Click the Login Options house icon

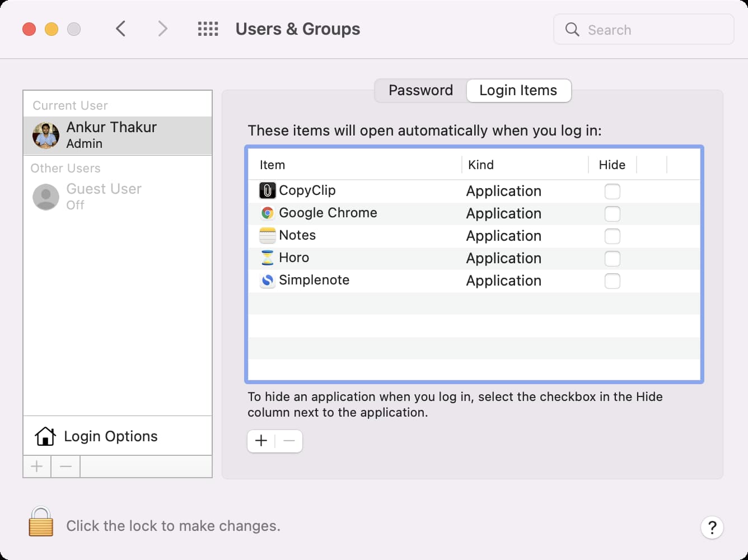click(45, 436)
